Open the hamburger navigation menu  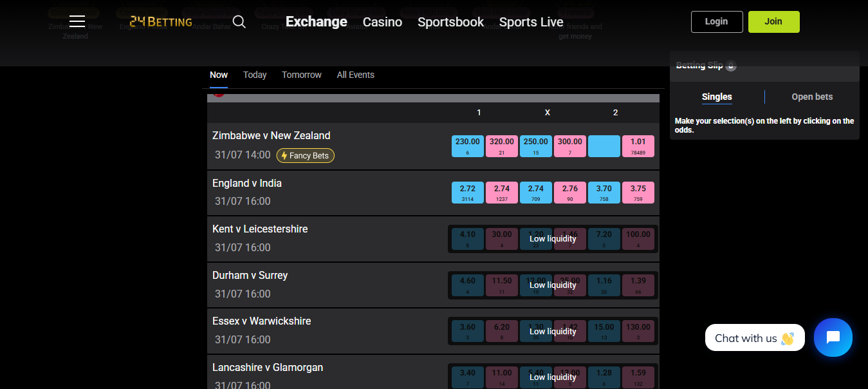[77, 20]
